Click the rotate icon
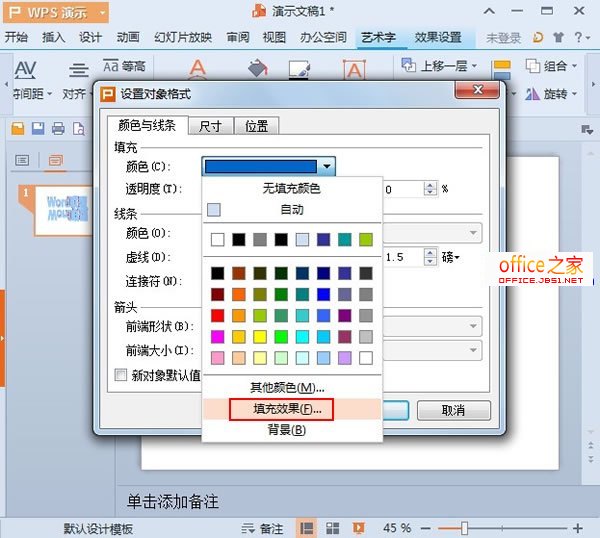The image size is (600, 538). click(532, 94)
